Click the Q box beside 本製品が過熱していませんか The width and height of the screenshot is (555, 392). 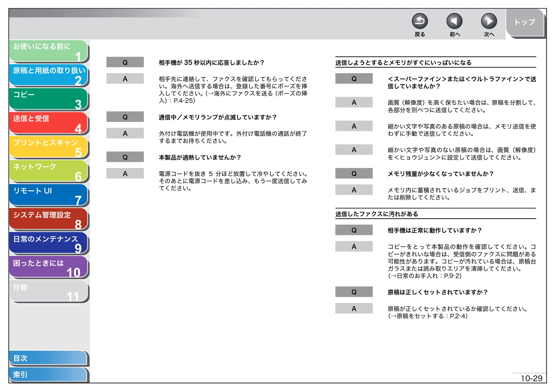point(125,157)
